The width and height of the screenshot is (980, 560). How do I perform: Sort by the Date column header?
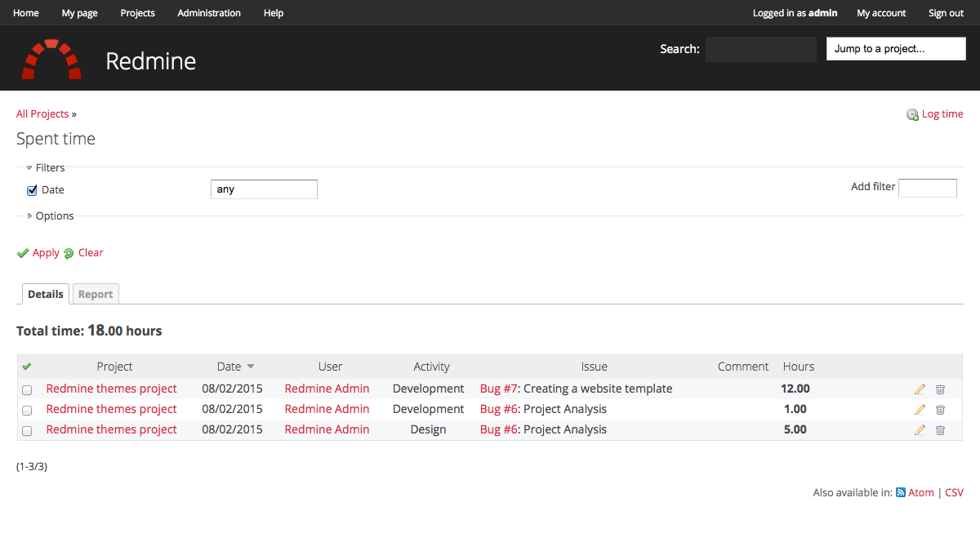(229, 367)
